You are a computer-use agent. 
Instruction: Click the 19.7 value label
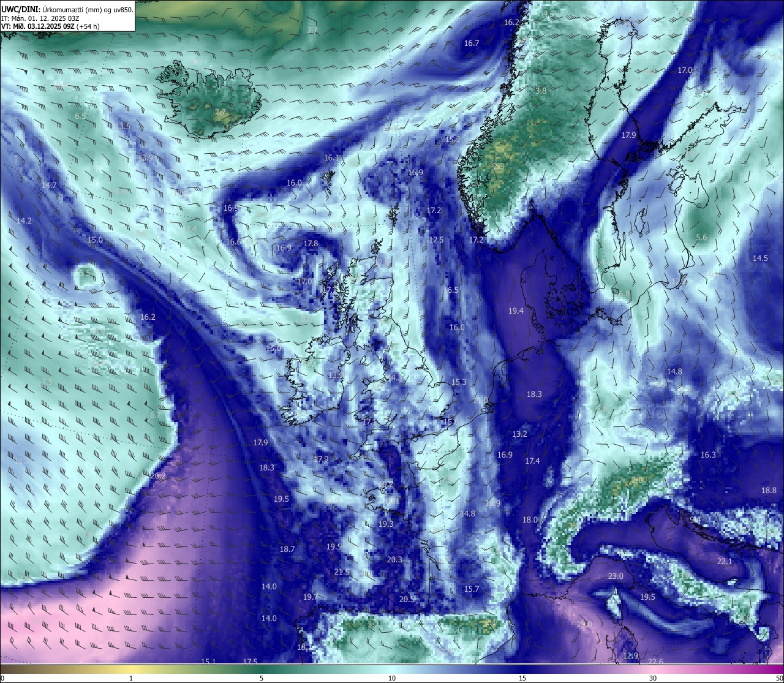click(310, 597)
